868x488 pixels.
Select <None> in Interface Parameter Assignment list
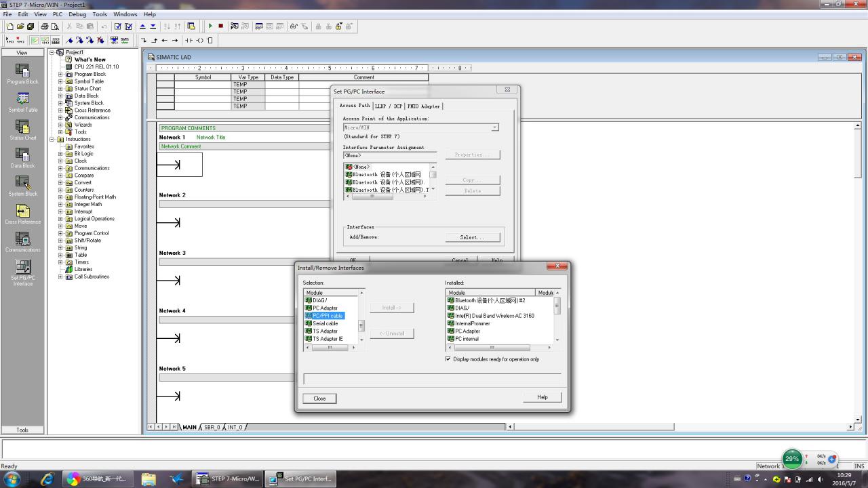click(357, 167)
